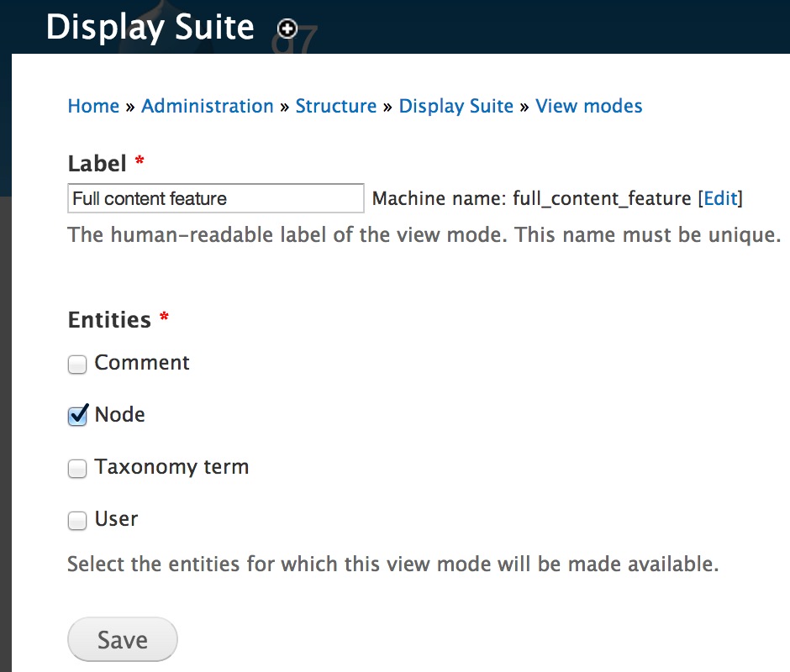Click the red asterisk beside the Entities heading
The height and width of the screenshot is (672, 790).
tap(162, 315)
